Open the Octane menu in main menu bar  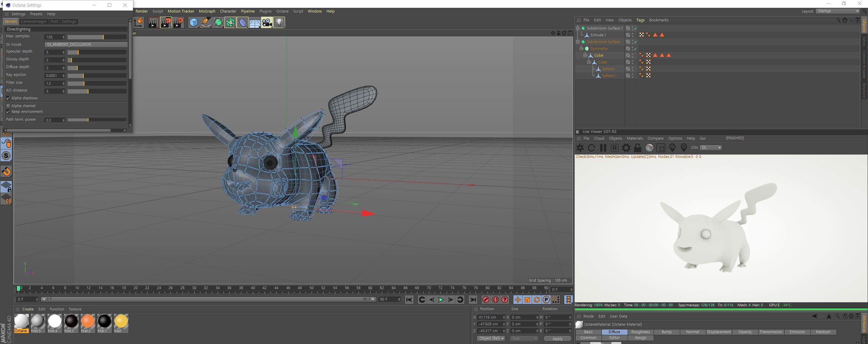tap(282, 11)
